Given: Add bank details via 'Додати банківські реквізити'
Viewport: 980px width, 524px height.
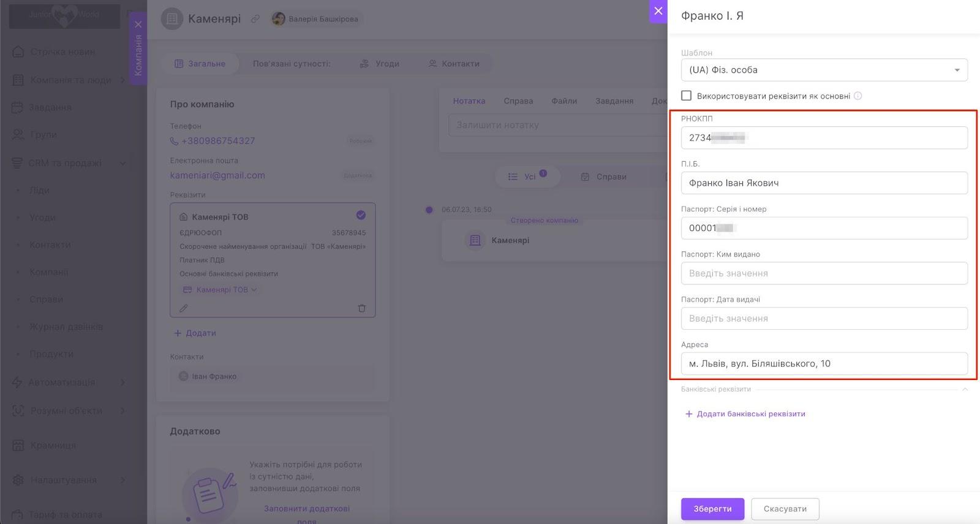Looking at the screenshot, I should tap(745, 414).
